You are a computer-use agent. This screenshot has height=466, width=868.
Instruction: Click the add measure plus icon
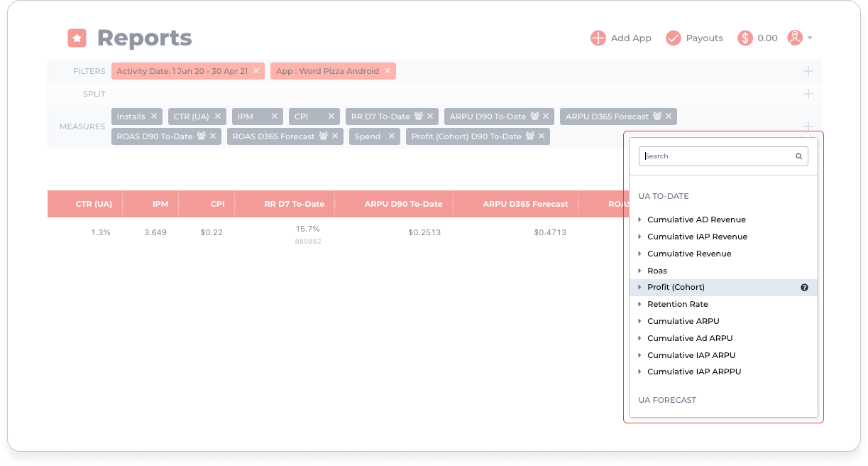click(808, 126)
